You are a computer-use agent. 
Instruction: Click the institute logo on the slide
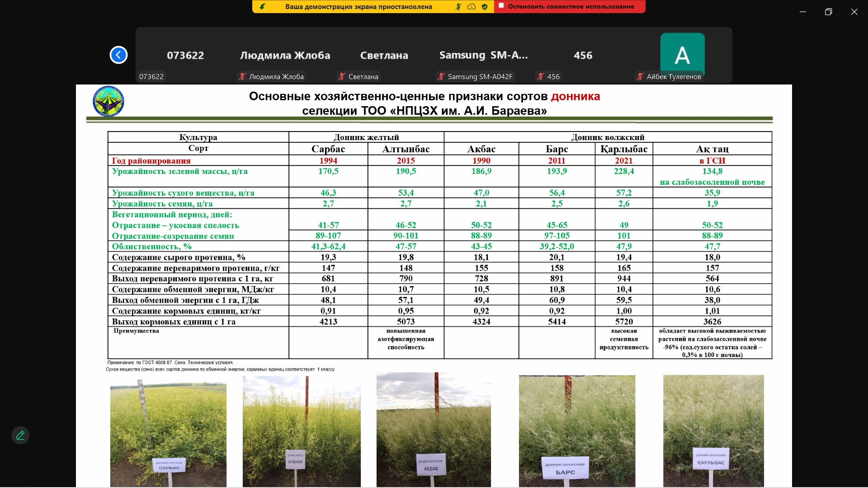click(x=108, y=102)
